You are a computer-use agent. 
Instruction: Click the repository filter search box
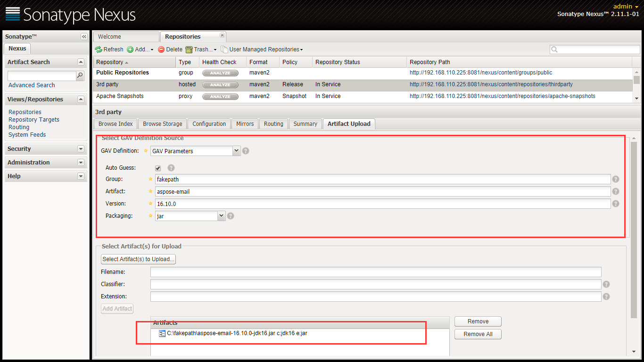pos(594,49)
